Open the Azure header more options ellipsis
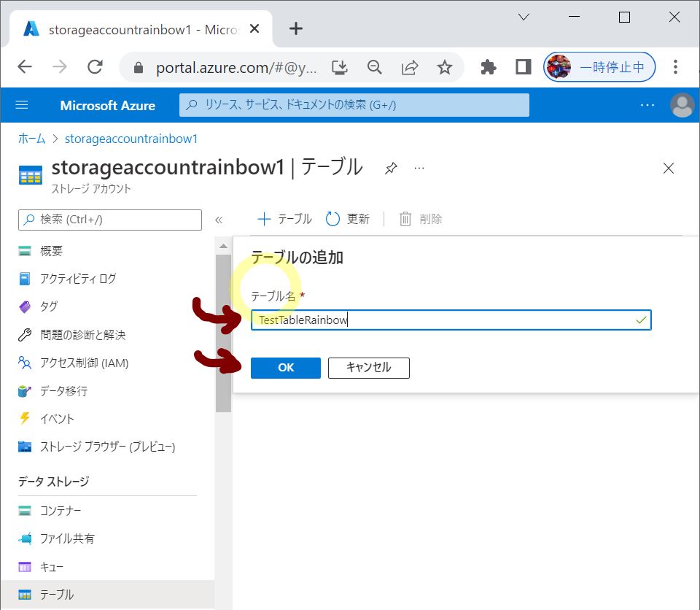The height and width of the screenshot is (610, 700). pyautogui.click(x=647, y=105)
